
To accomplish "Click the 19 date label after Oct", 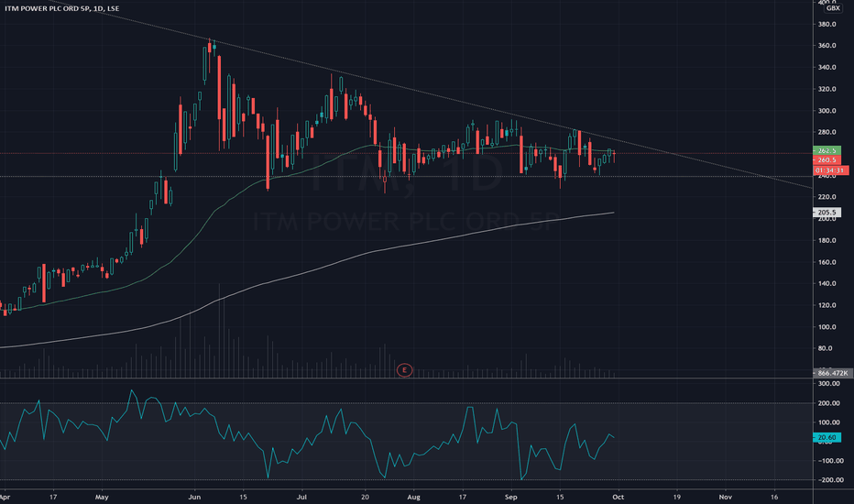I will 677,497.
